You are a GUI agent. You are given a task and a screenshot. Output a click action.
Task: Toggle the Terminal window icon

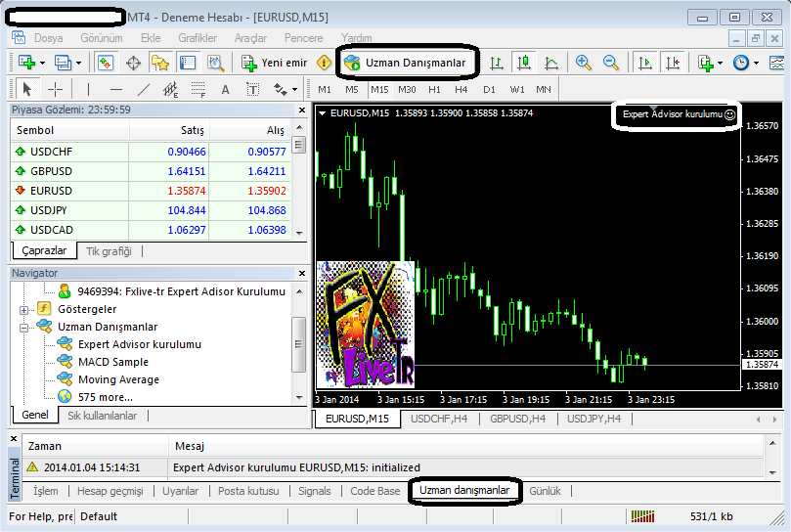pyautogui.click(x=188, y=63)
